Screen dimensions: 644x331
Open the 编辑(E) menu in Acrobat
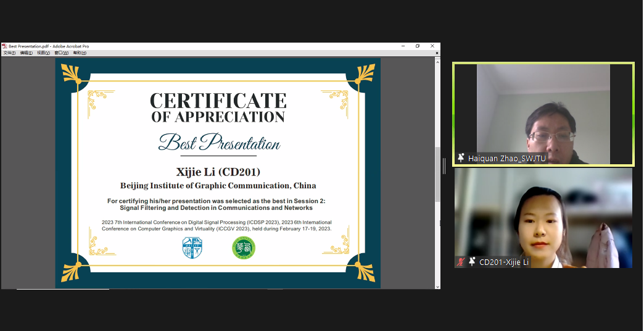point(27,53)
